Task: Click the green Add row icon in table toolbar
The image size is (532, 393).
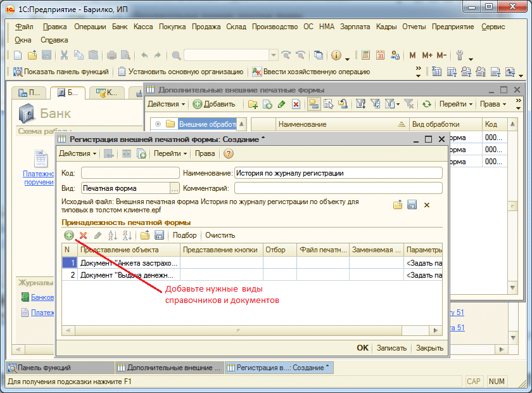Action: (x=68, y=235)
